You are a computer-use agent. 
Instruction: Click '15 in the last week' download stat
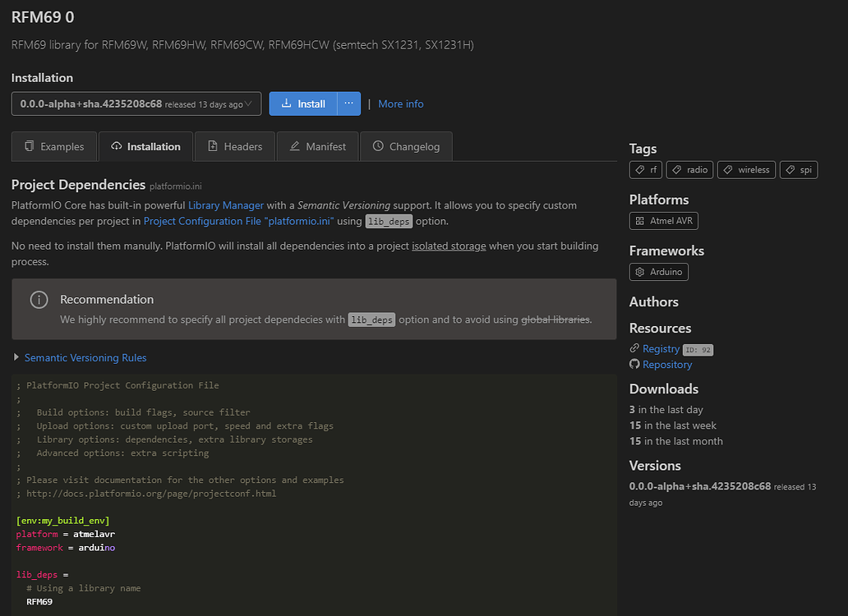(673, 425)
